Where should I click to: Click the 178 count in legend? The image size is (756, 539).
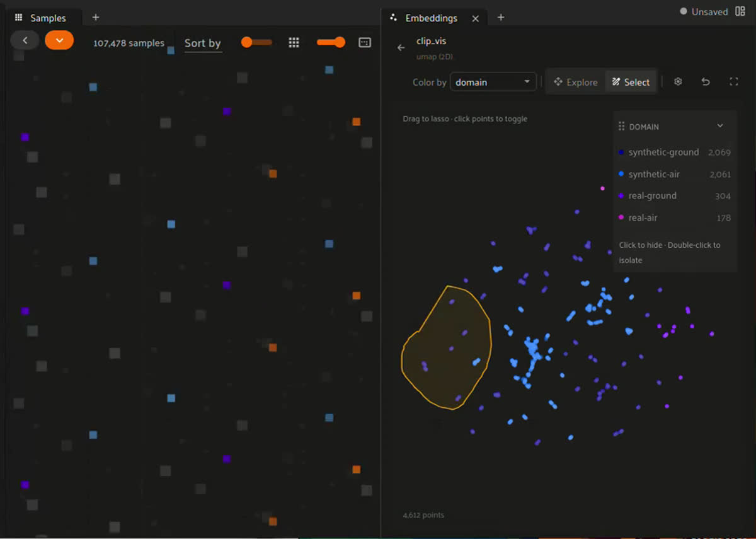724,218
